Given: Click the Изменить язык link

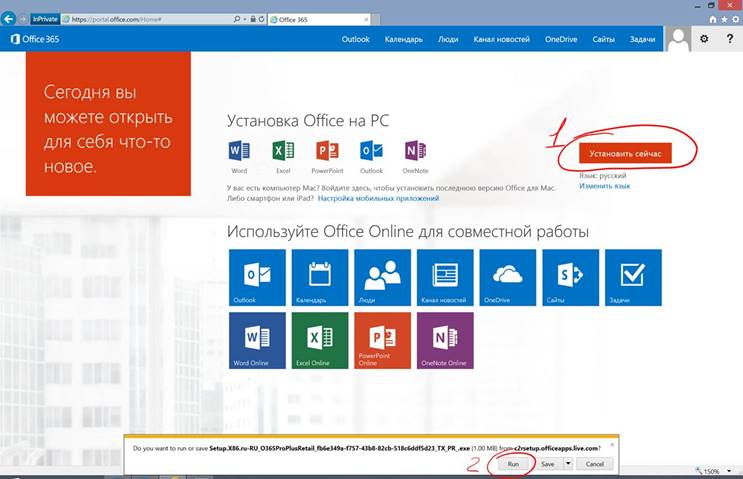Looking at the screenshot, I should click(x=605, y=186).
